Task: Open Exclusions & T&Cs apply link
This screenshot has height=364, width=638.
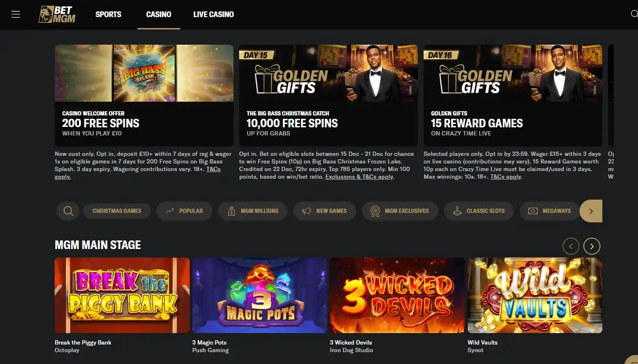Action: pyautogui.click(x=359, y=177)
